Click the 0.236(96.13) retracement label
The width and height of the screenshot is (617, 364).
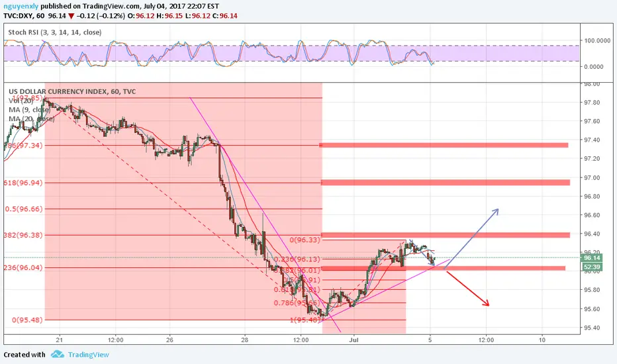coord(297,259)
